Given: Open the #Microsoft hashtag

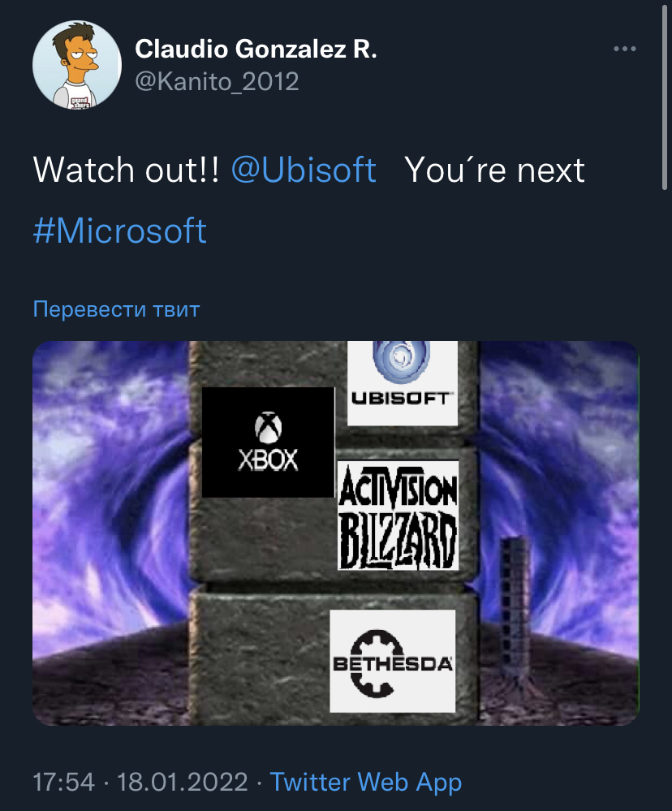Looking at the screenshot, I should [120, 231].
